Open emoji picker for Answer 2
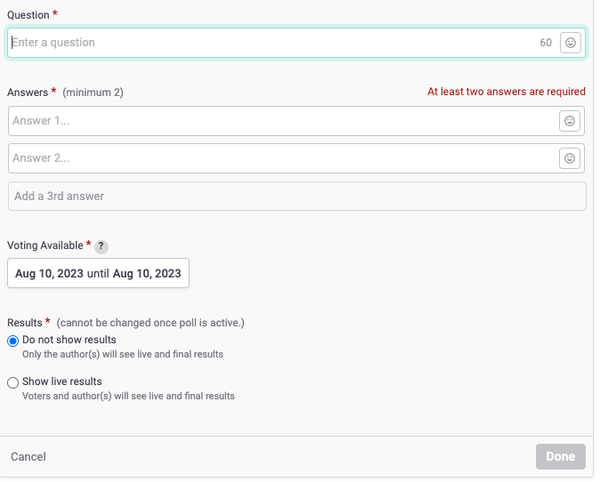Viewport: 600px width, 482px height. tap(569, 158)
